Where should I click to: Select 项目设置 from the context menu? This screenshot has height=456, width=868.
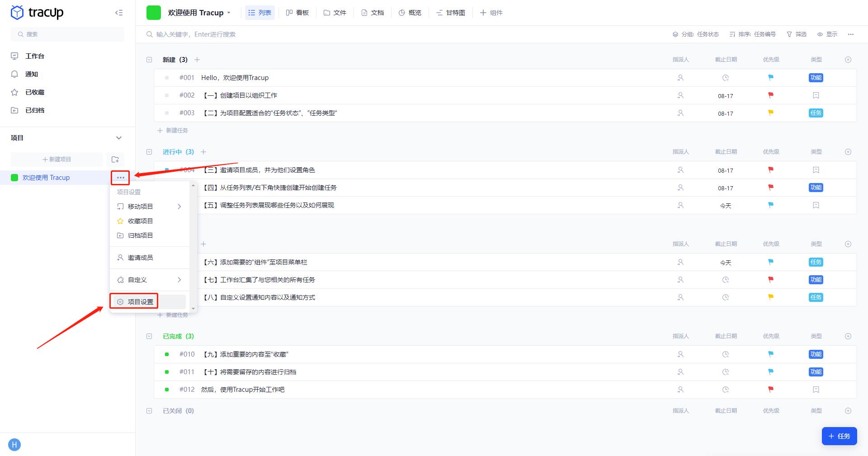click(140, 302)
